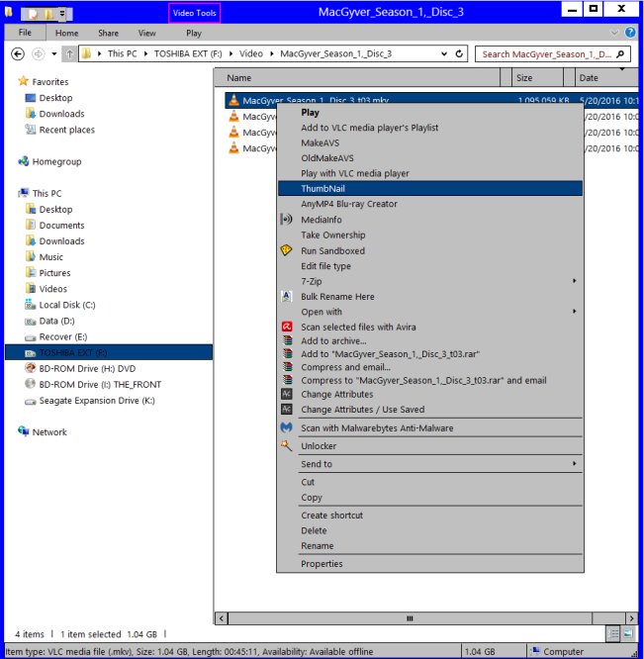644x659 pixels.
Task: Open the Play ribbon tab
Action: [194, 33]
